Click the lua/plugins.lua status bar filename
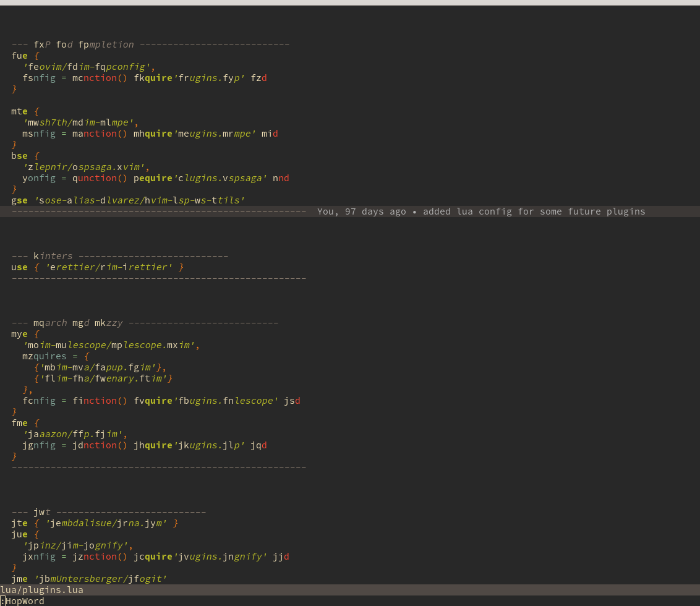700x606 pixels. click(x=41, y=589)
